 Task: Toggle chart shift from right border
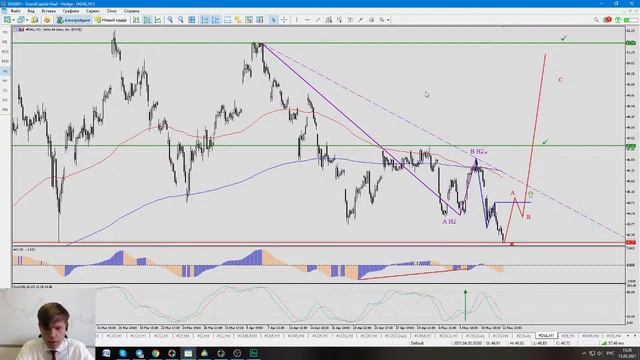click(216, 20)
